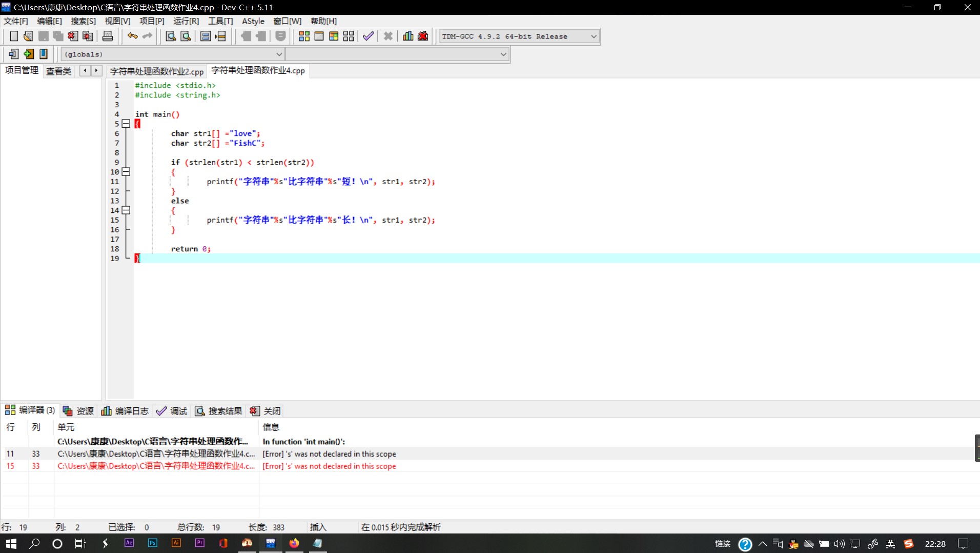980x553 pixels.
Task: Click the Find magnifier icon
Action: pyautogui.click(x=171, y=36)
